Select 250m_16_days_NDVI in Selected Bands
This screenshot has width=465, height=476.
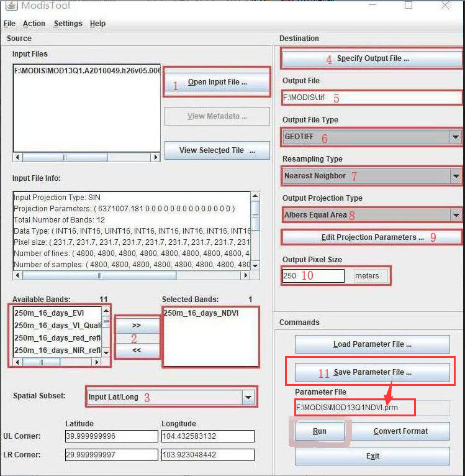pos(211,313)
